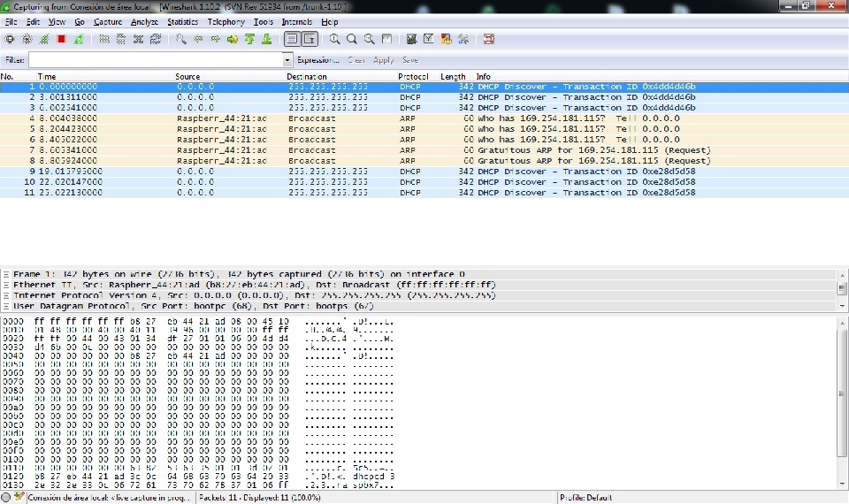Click hex bytes pane scroll down arrow
The image size is (849, 504).
tap(842, 484)
